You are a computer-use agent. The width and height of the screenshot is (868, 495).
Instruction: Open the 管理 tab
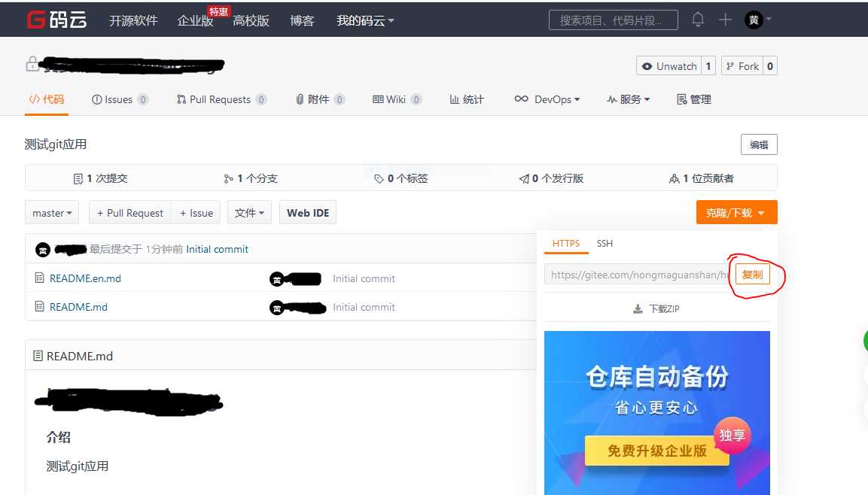pyautogui.click(x=693, y=99)
